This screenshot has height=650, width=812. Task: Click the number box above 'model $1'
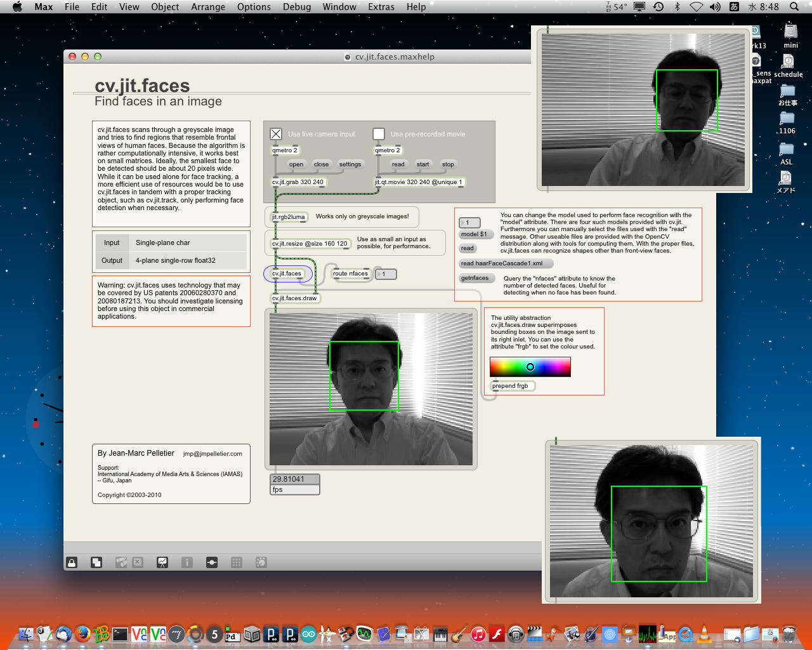coord(470,223)
